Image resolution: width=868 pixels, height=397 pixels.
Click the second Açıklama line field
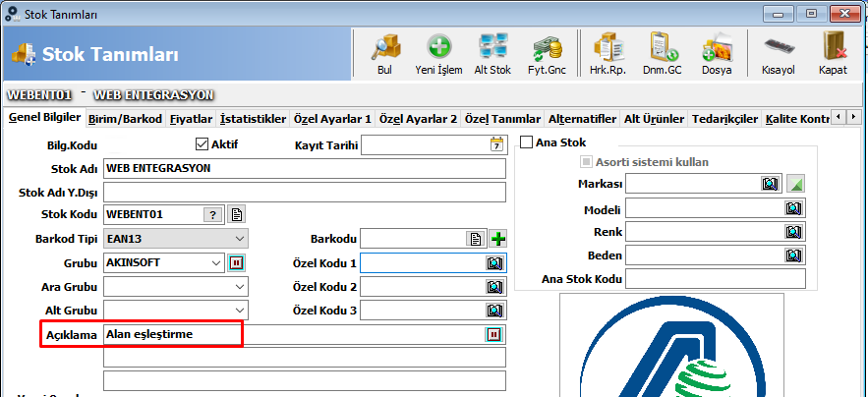(x=305, y=357)
